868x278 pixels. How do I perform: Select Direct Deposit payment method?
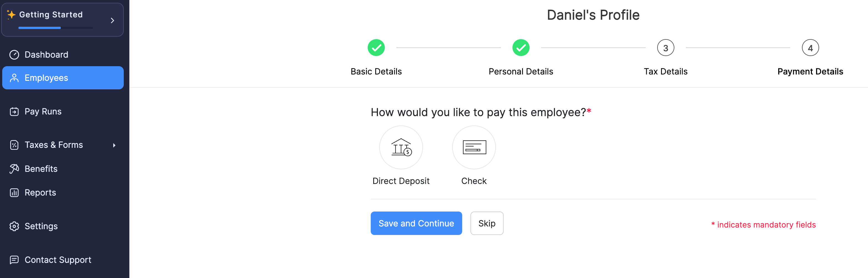tap(401, 148)
